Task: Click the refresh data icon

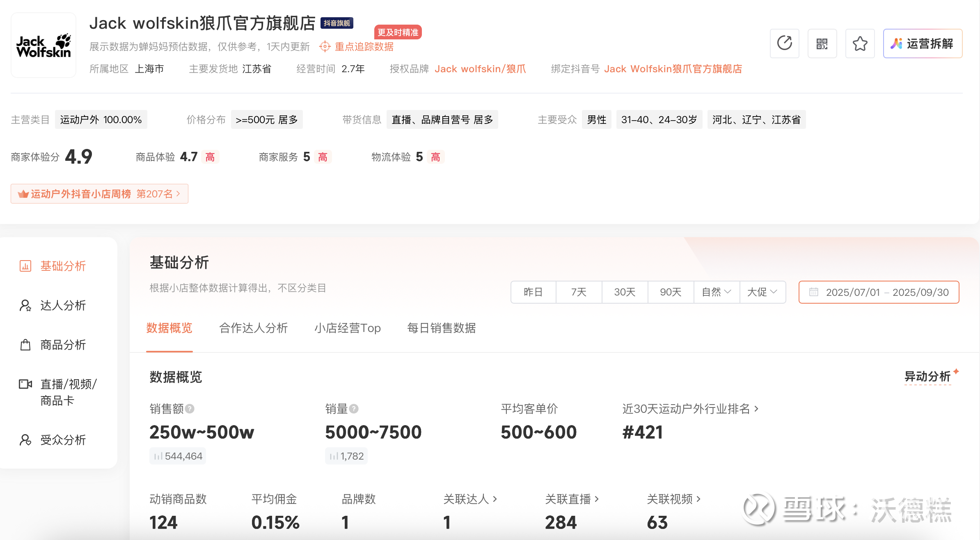Action: pos(784,43)
